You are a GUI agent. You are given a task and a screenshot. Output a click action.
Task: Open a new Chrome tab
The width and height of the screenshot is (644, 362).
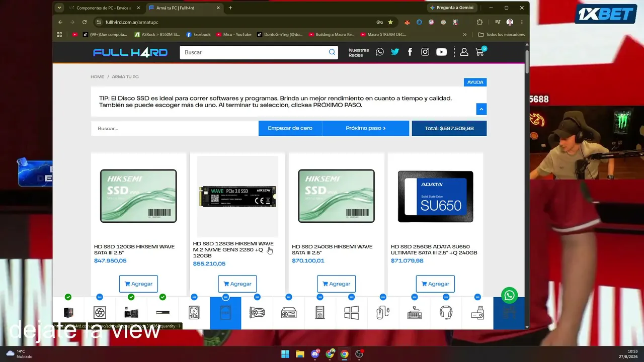point(230,8)
